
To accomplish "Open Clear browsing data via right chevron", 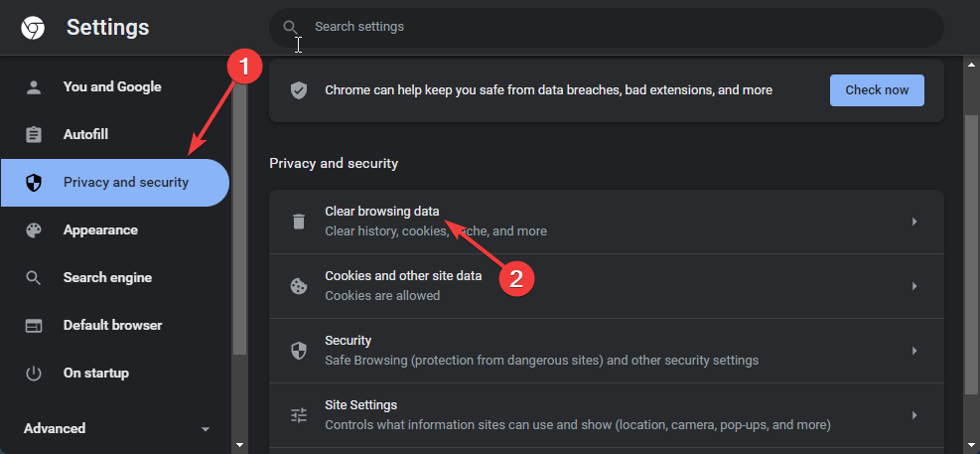I will 913,222.
